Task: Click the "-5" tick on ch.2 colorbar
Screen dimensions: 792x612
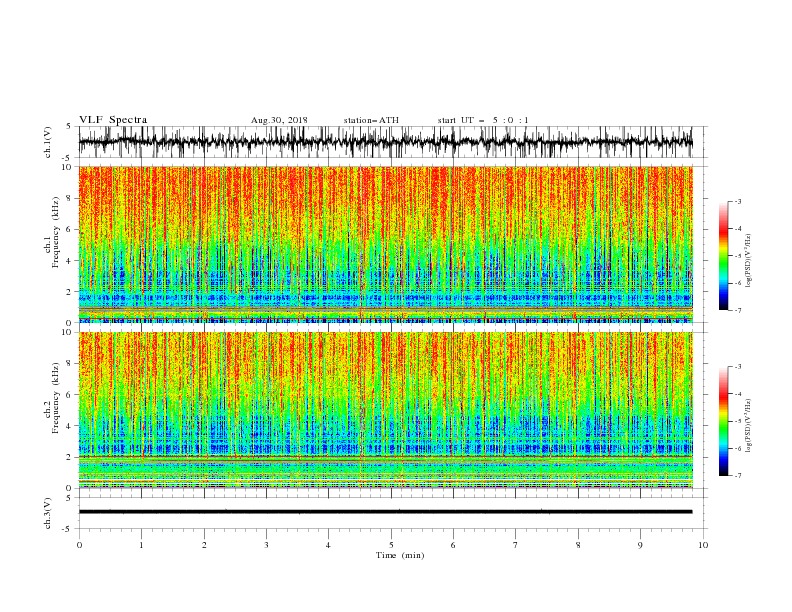Action: [x=737, y=421]
